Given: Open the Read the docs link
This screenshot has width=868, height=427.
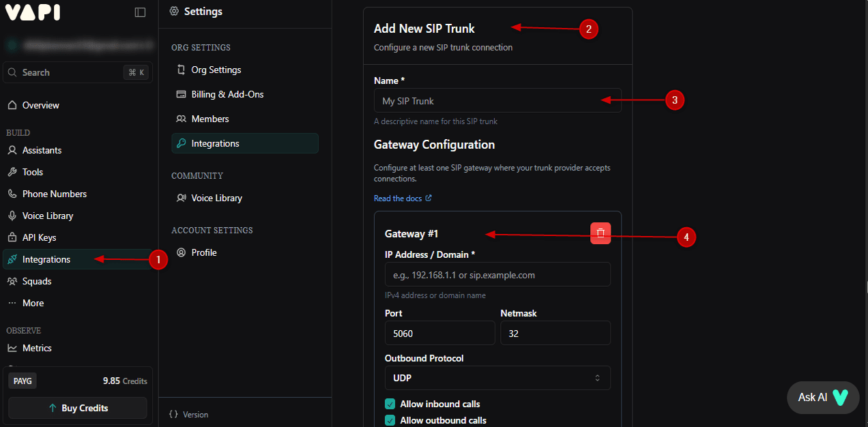Looking at the screenshot, I should [x=398, y=198].
